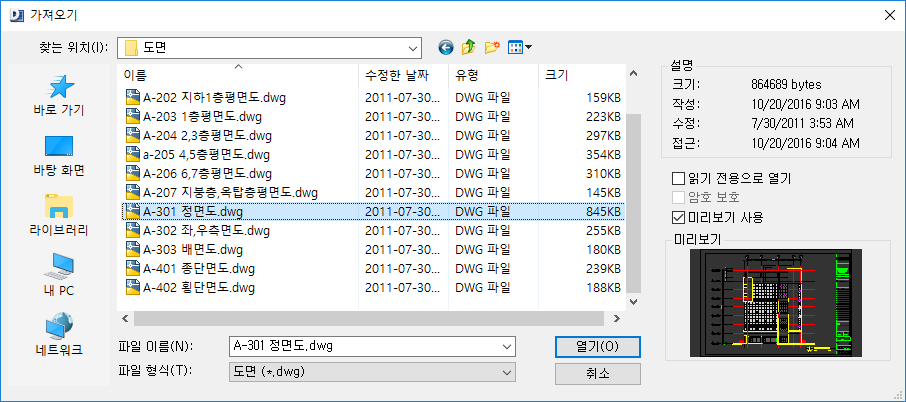Screen dimensions: 906x402
Task: Select DWG icon of A-207 지붕층,옥탑층평면도.dwg
Action: (133, 192)
